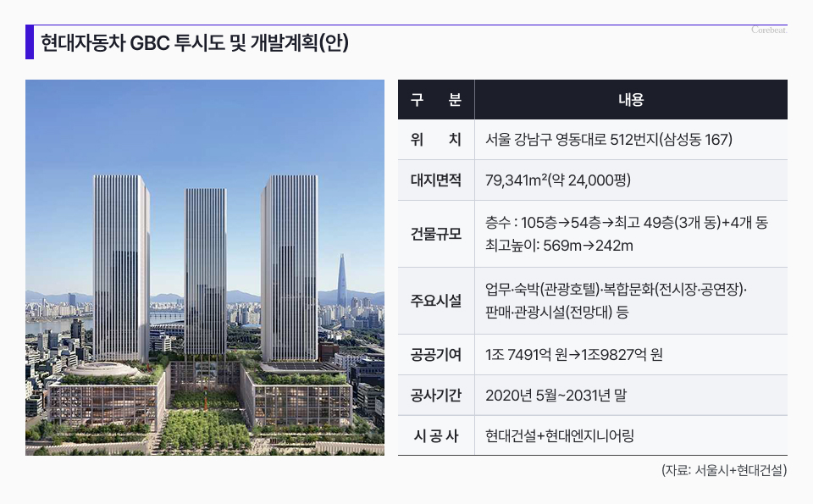Click the 위치 row label
Viewport: 813px width, 504px height.
point(436,140)
